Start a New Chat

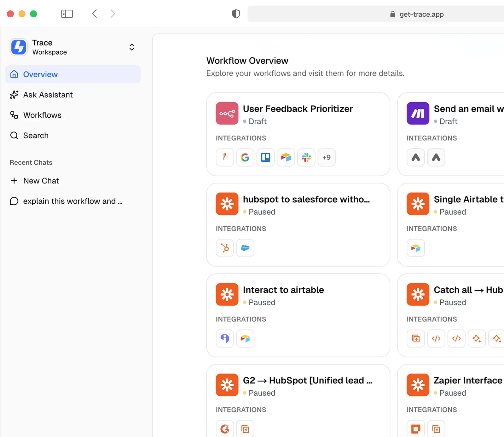[41, 181]
